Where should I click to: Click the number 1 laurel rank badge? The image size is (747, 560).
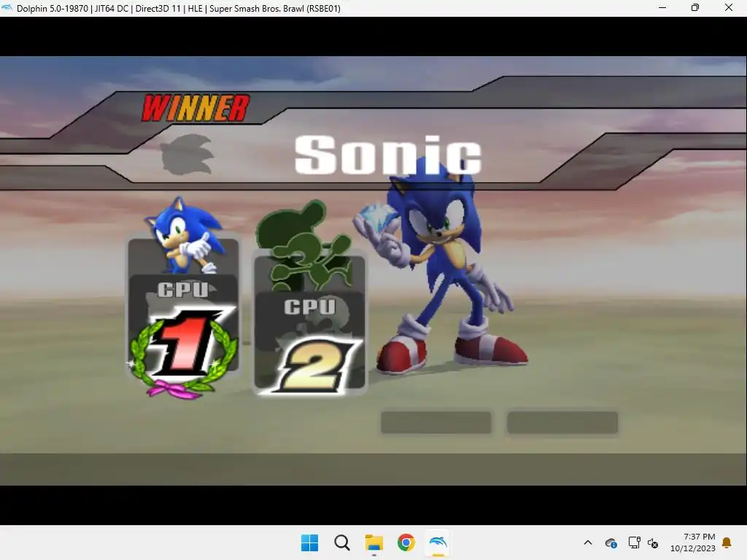coord(183,352)
